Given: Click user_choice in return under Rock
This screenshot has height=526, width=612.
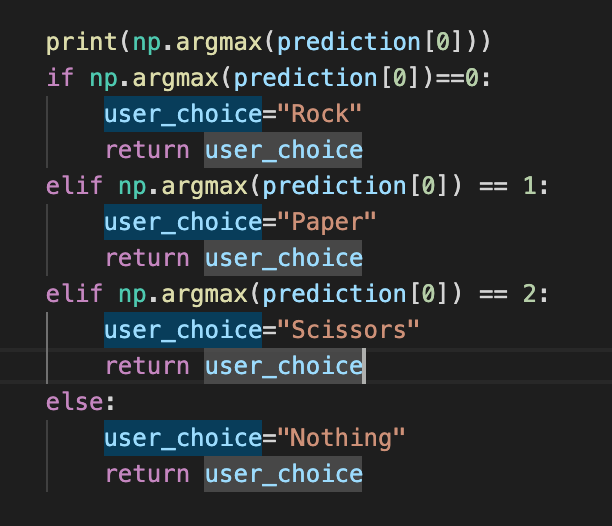Looking at the screenshot, I should pyautogui.click(x=283, y=150).
